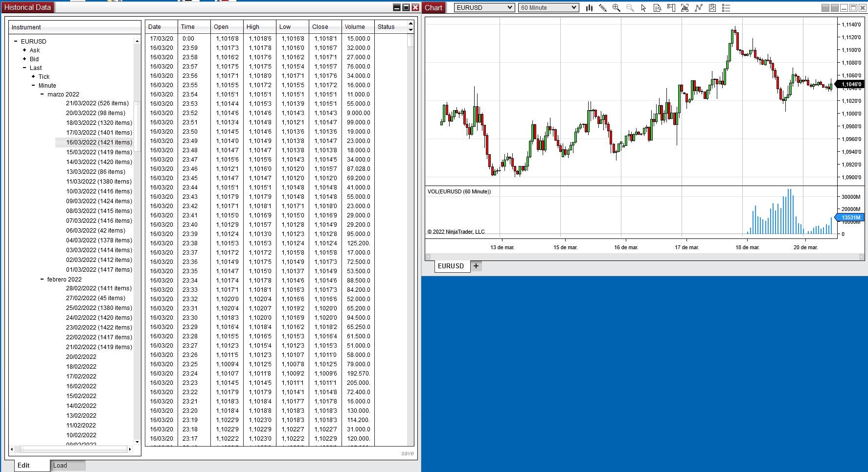Click the Date column header

(161, 27)
